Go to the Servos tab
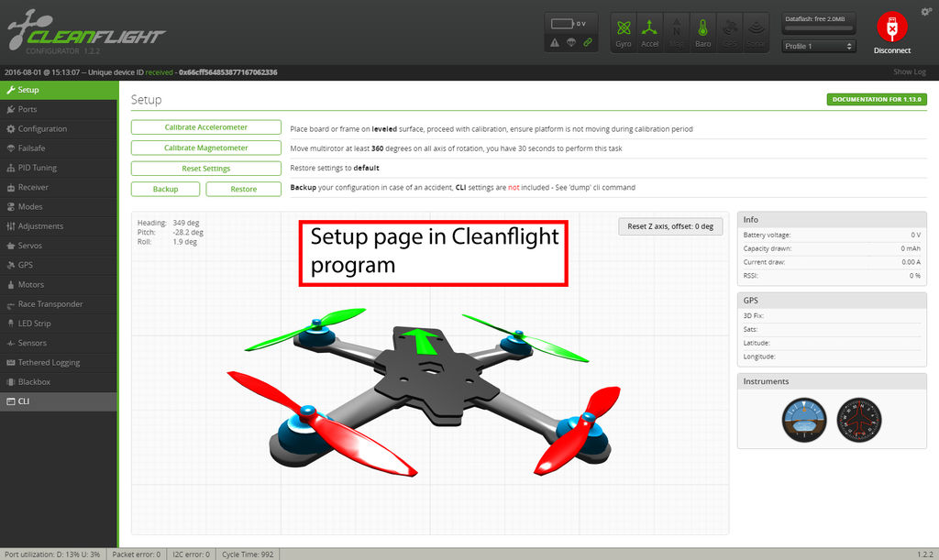939x560 pixels. [59, 246]
